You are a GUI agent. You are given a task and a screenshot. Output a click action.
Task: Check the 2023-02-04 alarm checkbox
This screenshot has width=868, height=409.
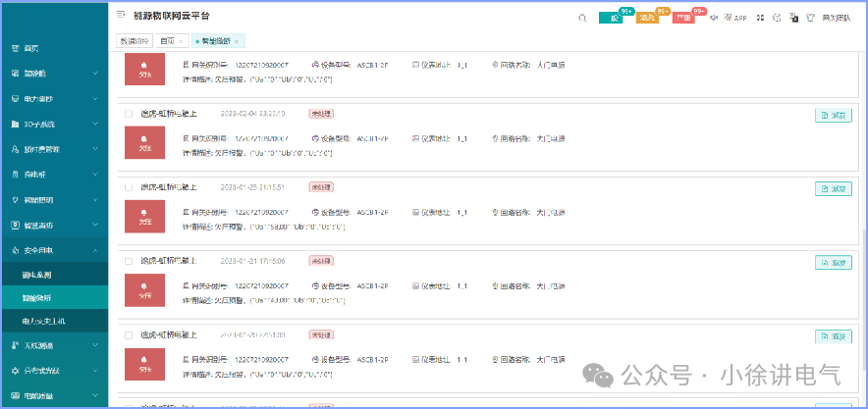(x=129, y=114)
